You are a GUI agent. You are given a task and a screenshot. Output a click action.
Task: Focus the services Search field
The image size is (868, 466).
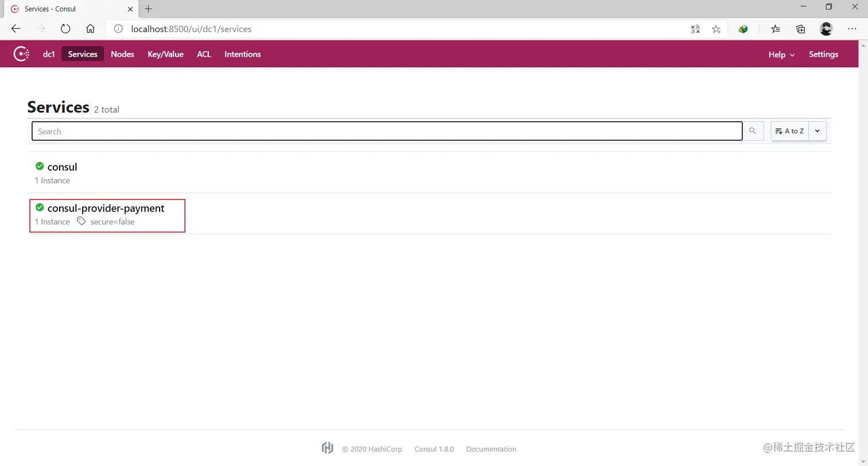(387, 131)
